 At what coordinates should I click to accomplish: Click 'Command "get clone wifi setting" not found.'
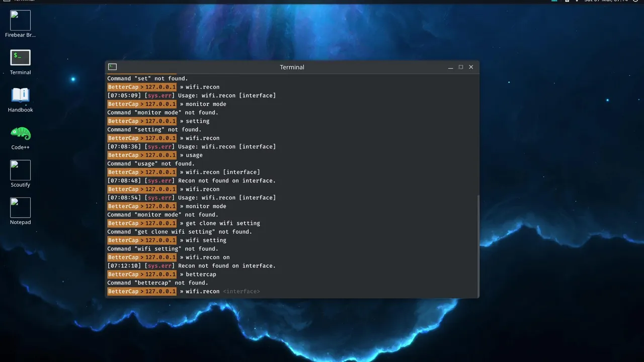(180, 232)
